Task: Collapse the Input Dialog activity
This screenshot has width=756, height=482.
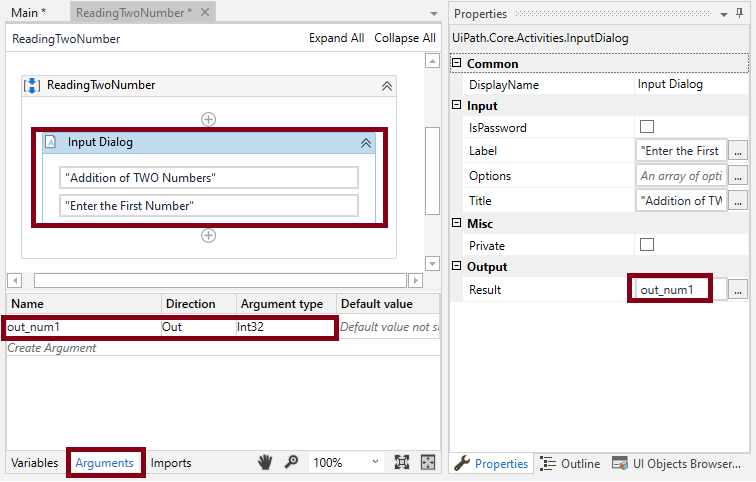Action: point(366,143)
